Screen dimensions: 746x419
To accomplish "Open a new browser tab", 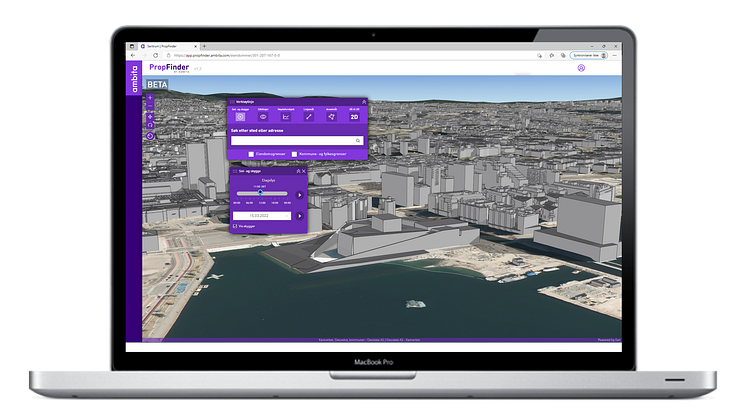I will pyautogui.click(x=204, y=46).
